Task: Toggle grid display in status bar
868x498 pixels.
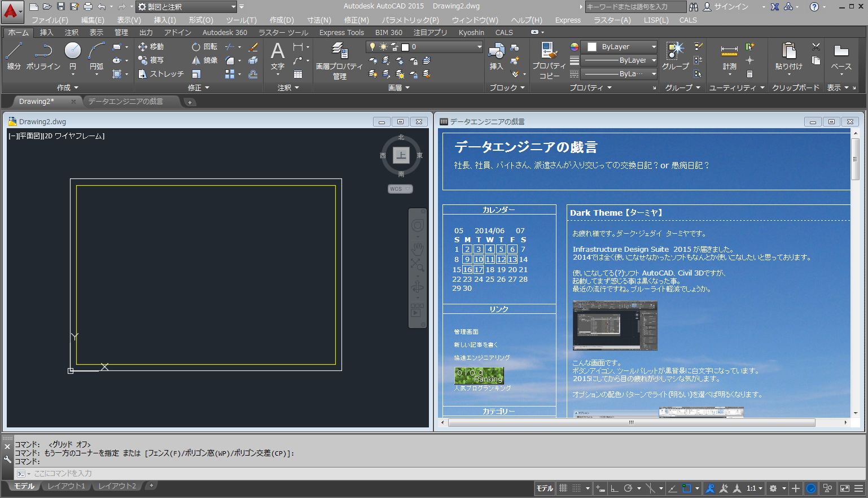Action: (x=563, y=488)
